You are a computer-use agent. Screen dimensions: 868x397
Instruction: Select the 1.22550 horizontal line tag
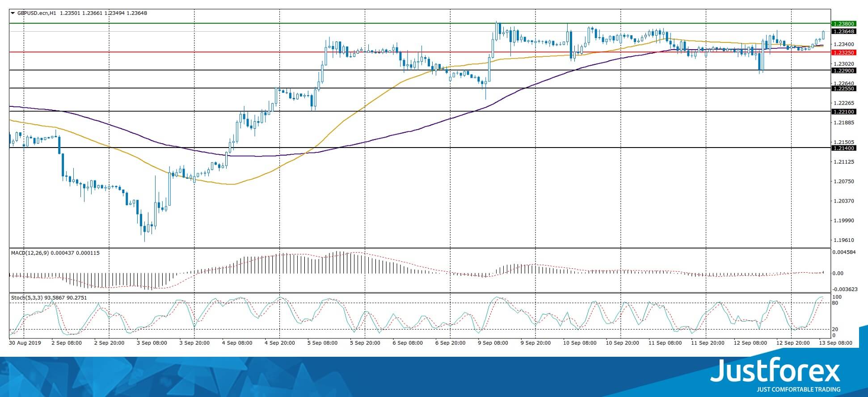tap(843, 89)
